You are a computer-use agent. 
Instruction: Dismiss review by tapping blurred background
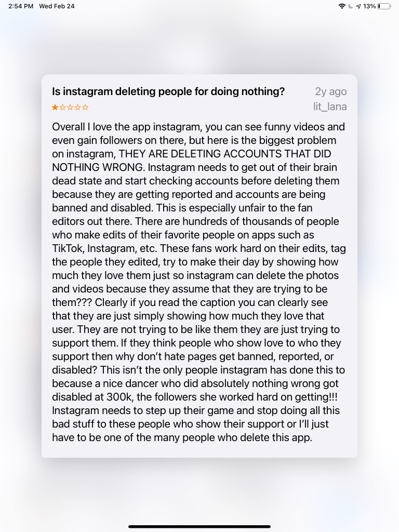(x=199, y=494)
